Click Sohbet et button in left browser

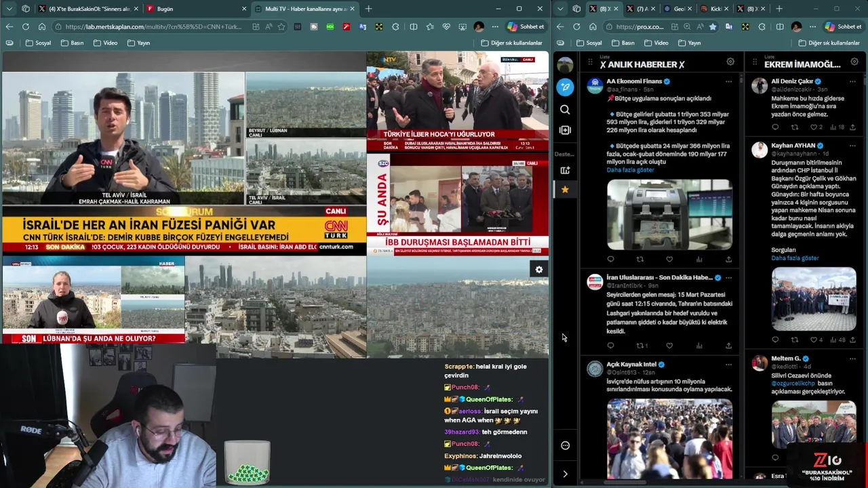pyautogui.click(x=525, y=26)
